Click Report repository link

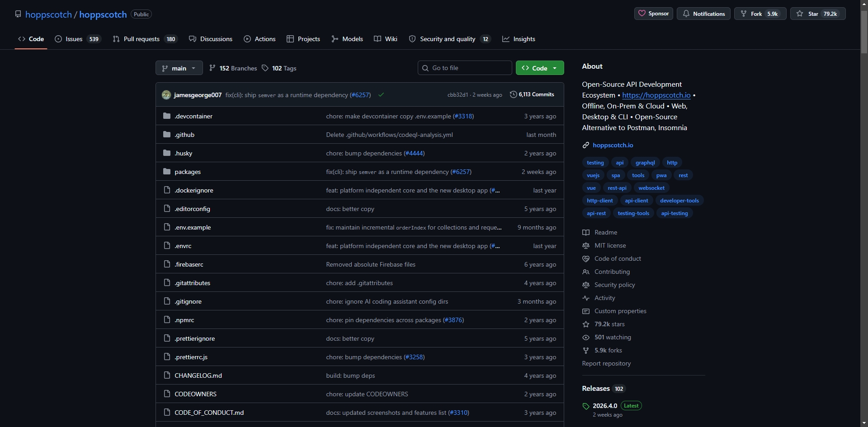(x=606, y=363)
